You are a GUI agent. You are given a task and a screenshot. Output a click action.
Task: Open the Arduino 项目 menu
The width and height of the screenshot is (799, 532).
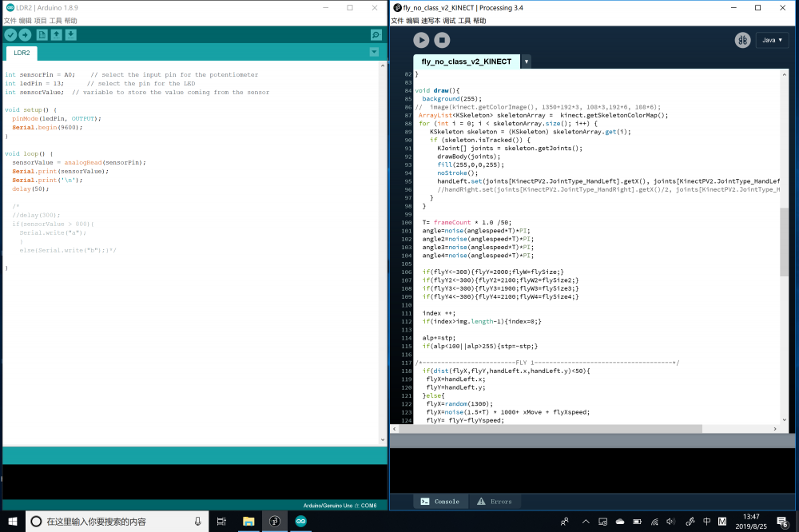(x=40, y=21)
